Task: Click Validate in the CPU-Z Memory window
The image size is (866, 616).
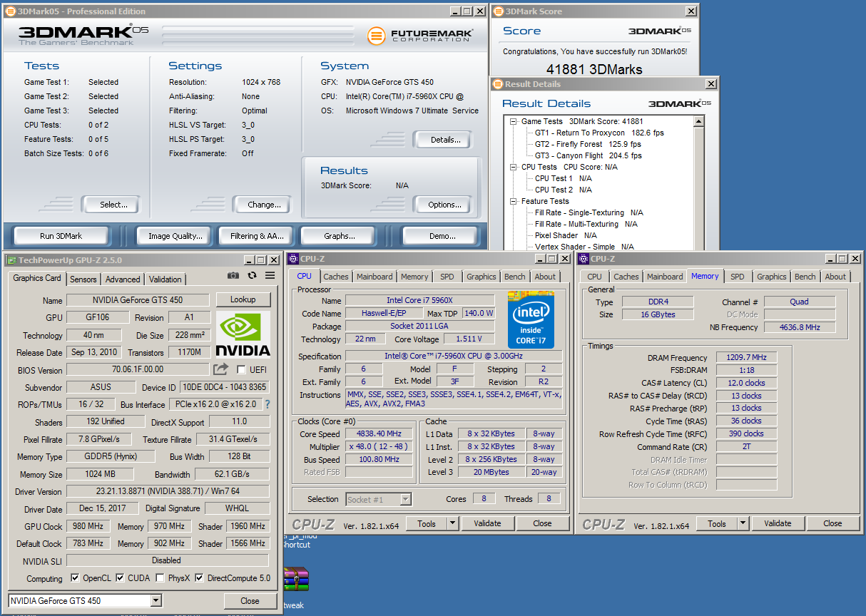Action: 778,523
